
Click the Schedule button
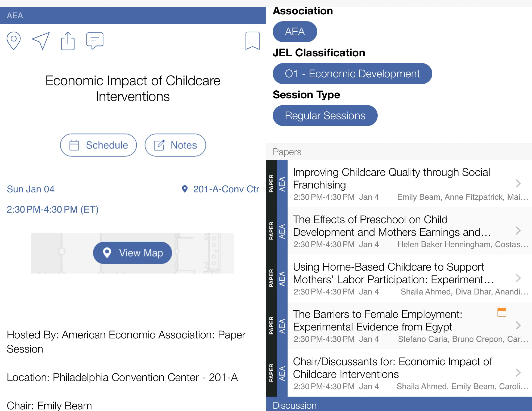click(x=98, y=145)
